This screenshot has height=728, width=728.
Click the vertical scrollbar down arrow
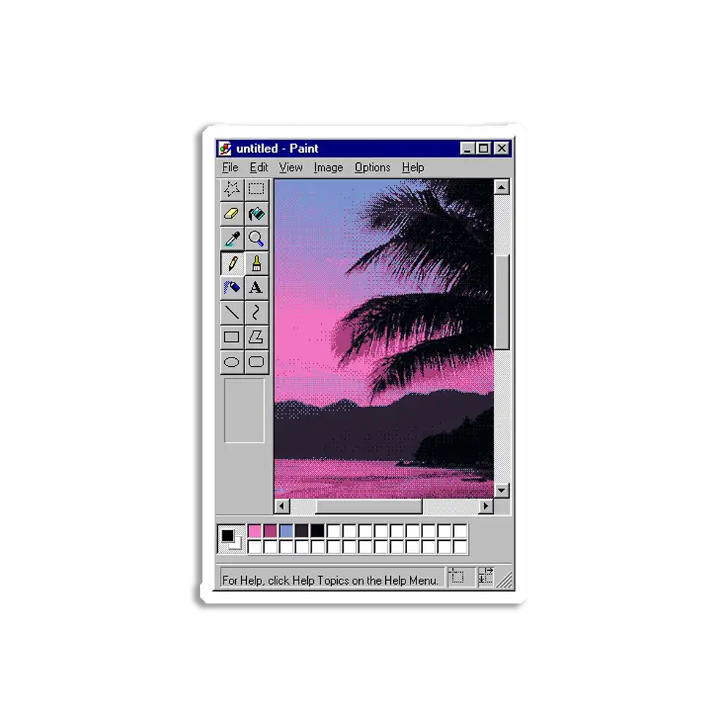502,490
